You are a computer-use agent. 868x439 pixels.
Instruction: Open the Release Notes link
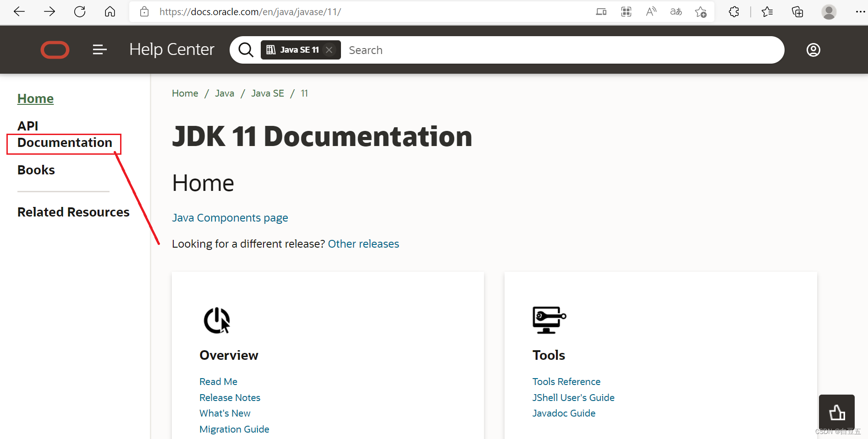[230, 398]
